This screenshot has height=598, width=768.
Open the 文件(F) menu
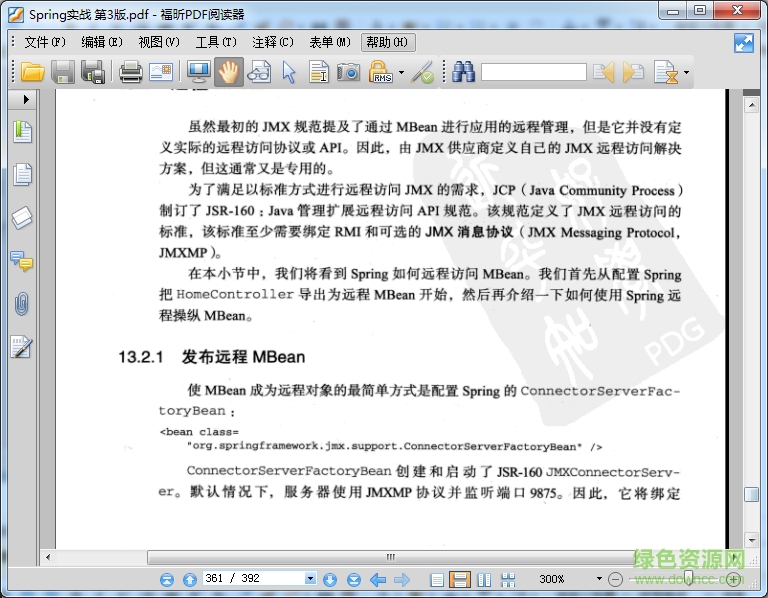(45, 42)
